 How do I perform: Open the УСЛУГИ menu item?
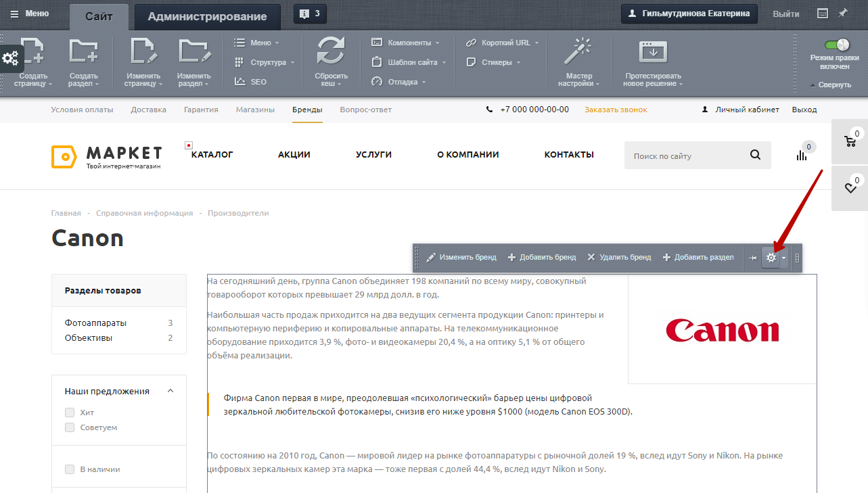coord(373,155)
